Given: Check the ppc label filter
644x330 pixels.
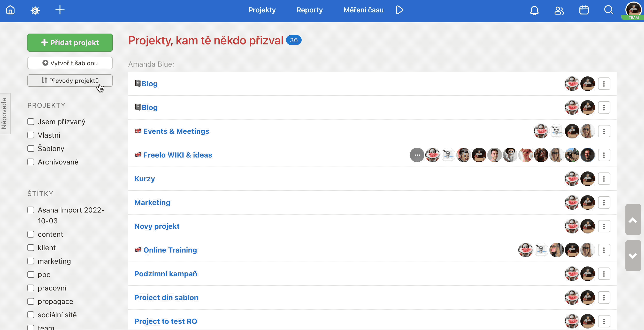Looking at the screenshot, I should 31,274.
